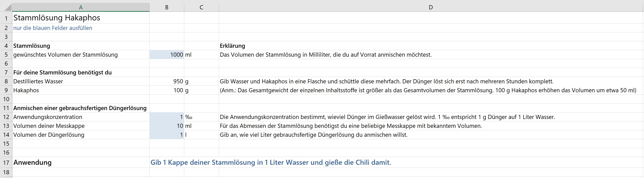Edit blue Düngerlösung volume cell in row 14
This screenshot has width=644, height=178.
167,135
